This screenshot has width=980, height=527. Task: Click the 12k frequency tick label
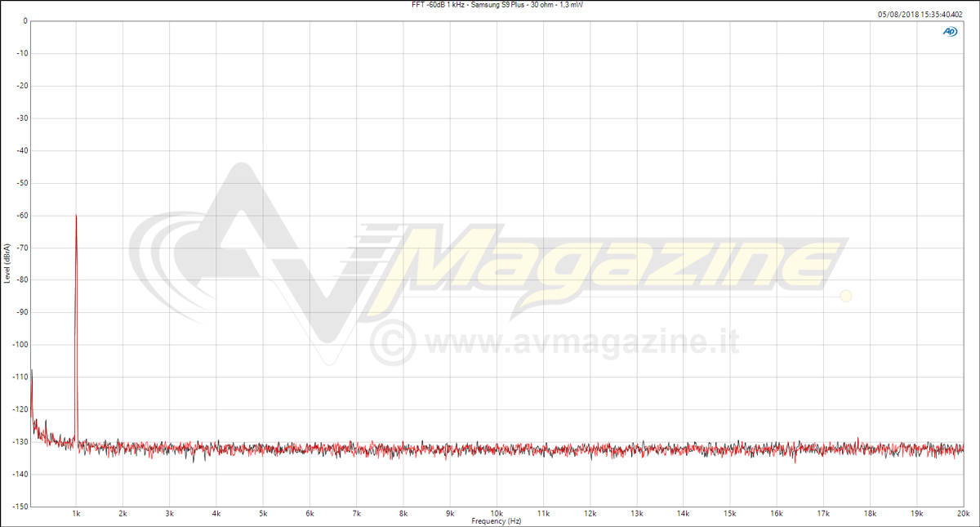(590, 513)
